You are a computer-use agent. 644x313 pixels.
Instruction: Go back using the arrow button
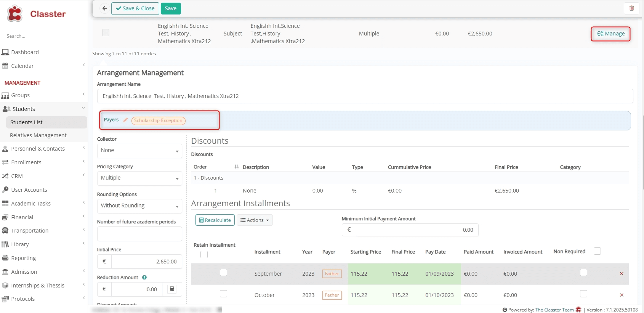(x=104, y=8)
